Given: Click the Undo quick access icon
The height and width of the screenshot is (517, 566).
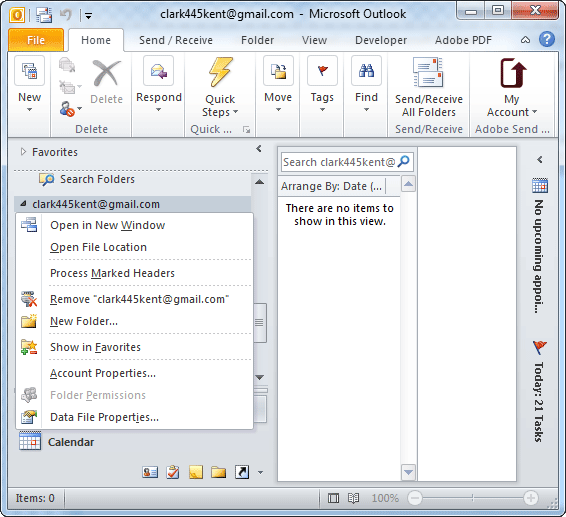Looking at the screenshot, I should coord(66,15).
